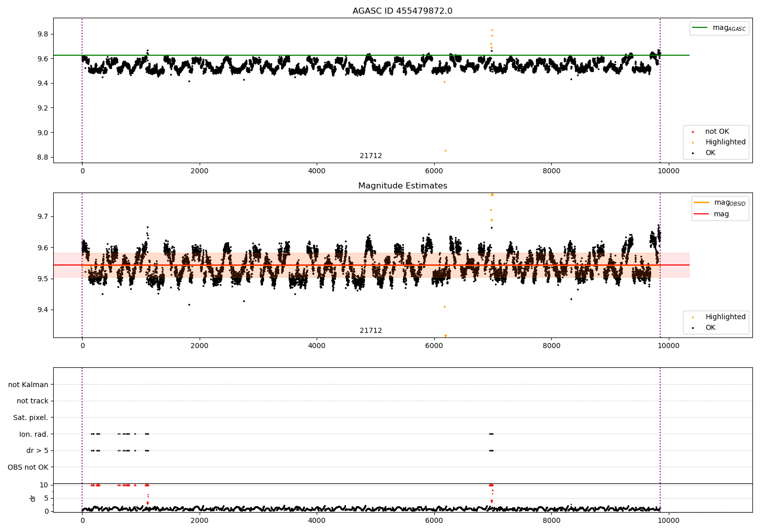Image resolution: width=760 pixels, height=532 pixels.
Task: Click the Magnitude Estimates subplot title
Action: click(402, 186)
